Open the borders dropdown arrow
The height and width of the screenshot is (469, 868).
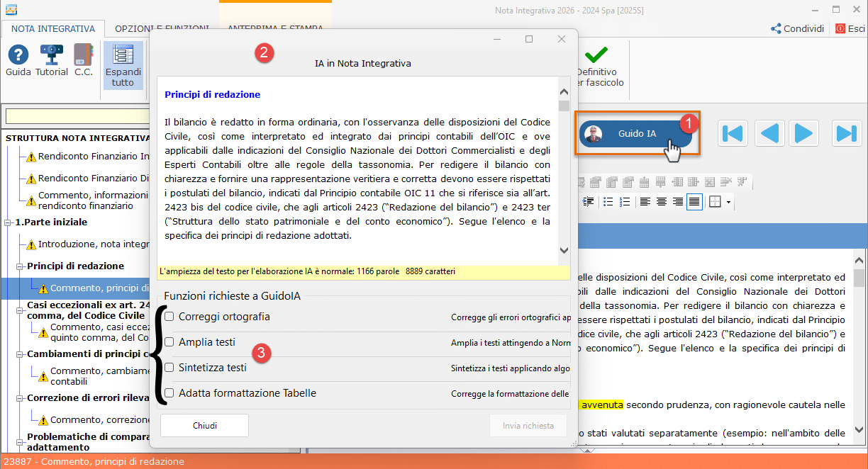click(x=728, y=203)
